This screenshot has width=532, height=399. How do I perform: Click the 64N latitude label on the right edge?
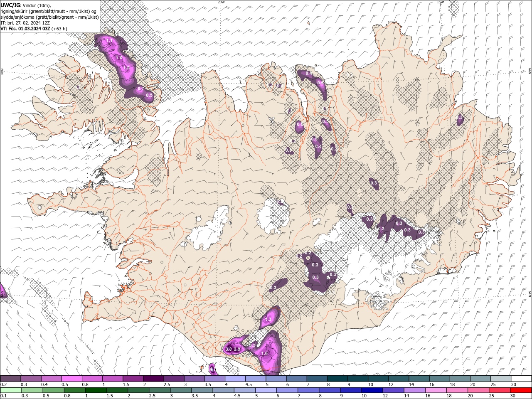(x=530, y=293)
